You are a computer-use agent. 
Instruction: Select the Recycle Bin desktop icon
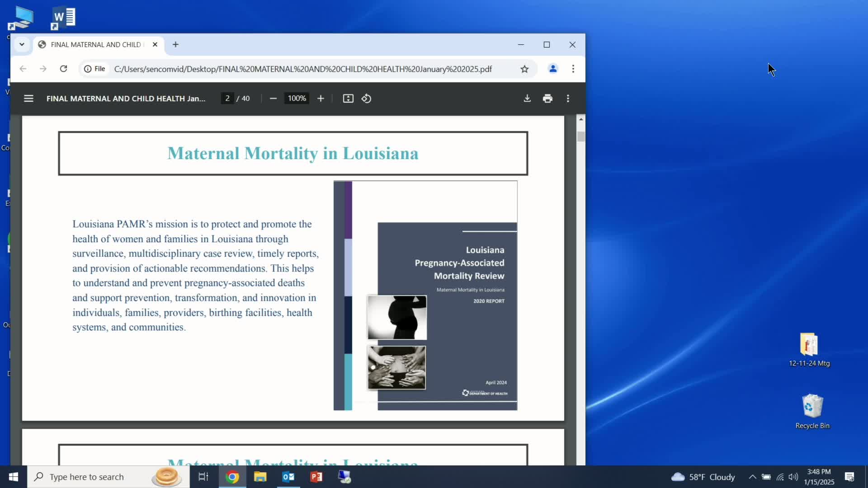(x=812, y=411)
